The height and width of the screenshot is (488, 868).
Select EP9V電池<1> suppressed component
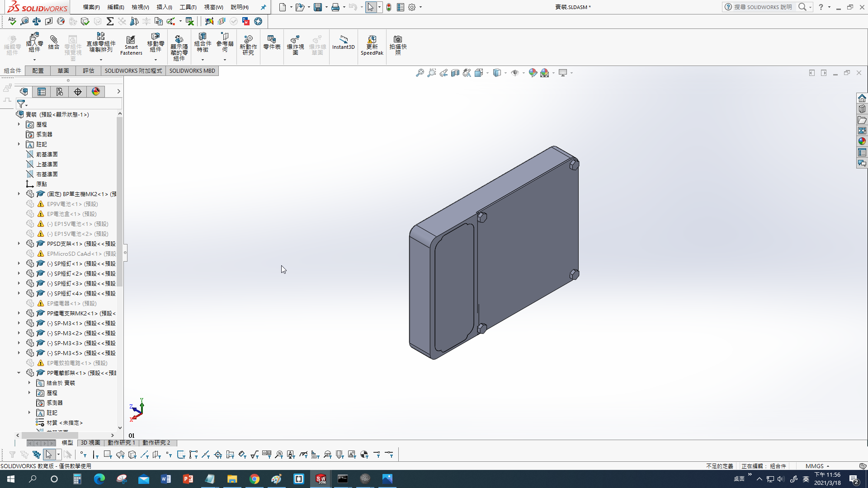tap(72, 204)
